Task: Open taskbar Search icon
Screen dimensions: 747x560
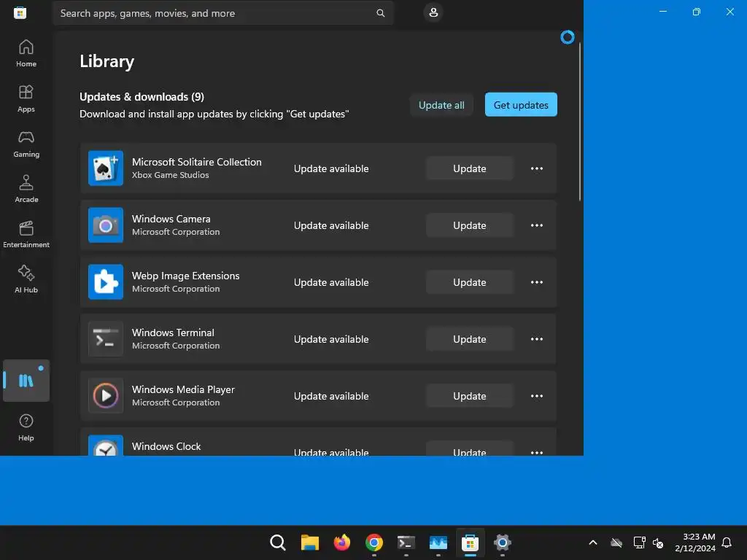Action: point(278,542)
